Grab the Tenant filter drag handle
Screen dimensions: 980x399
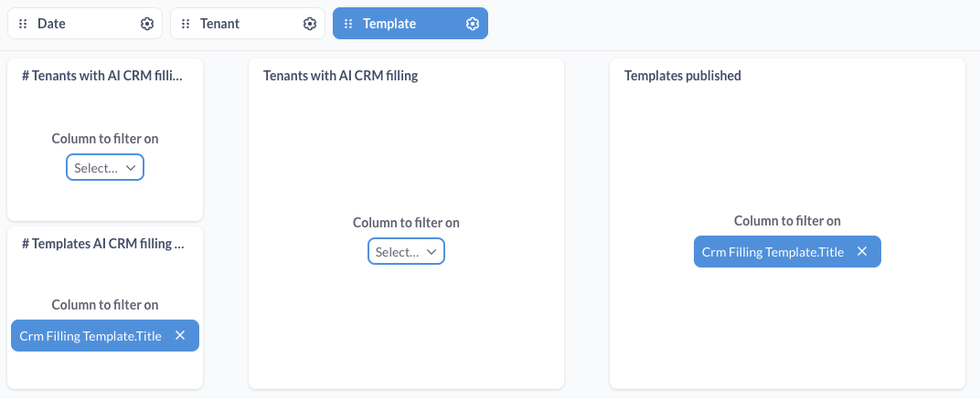186,24
